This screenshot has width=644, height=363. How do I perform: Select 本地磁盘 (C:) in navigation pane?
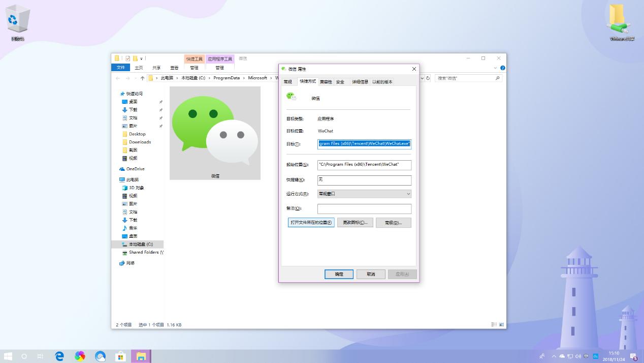(x=137, y=244)
